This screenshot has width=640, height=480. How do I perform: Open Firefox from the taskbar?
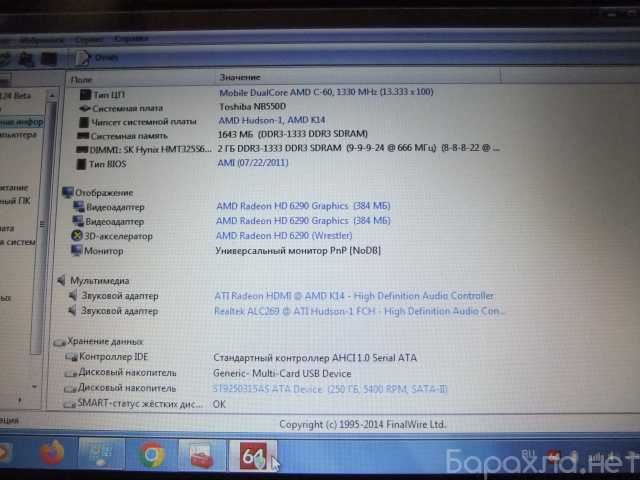[52, 453]
